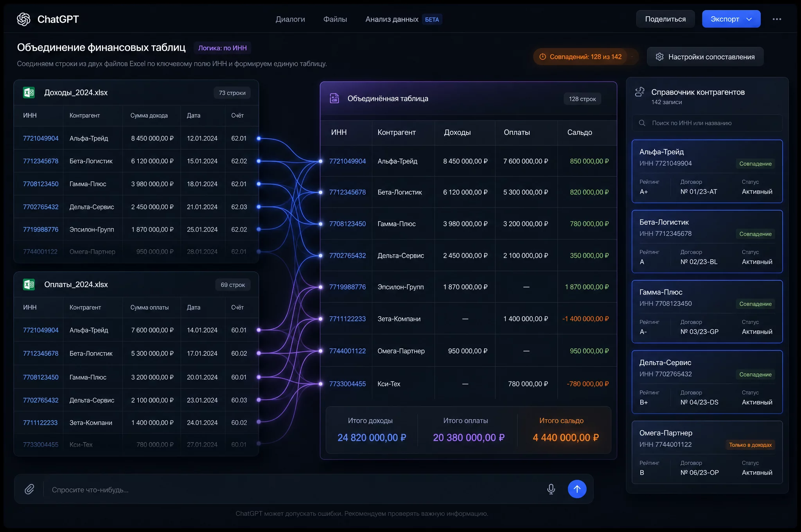Click Итого доходы 24 820 000,00 ₽

[372, 438]
